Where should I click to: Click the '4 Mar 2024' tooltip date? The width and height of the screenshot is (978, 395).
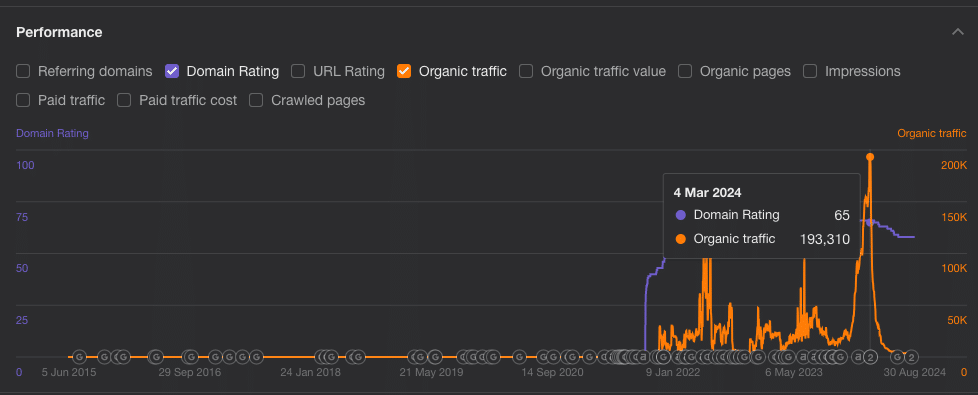pyautogui.click(x=707, y=193)
